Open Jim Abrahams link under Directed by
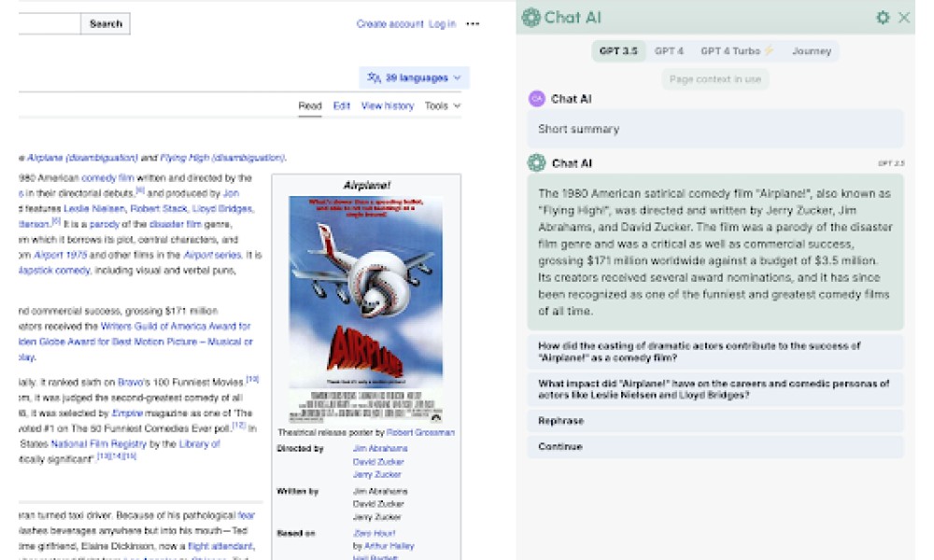Screen dimensions: 934x560 pos(380,449)
